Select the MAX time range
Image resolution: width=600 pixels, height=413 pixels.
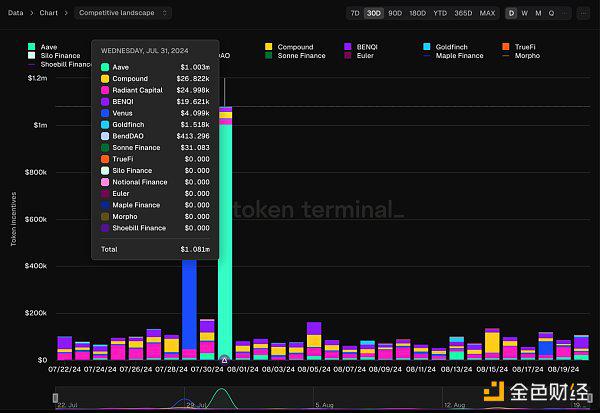coord(487,13)
